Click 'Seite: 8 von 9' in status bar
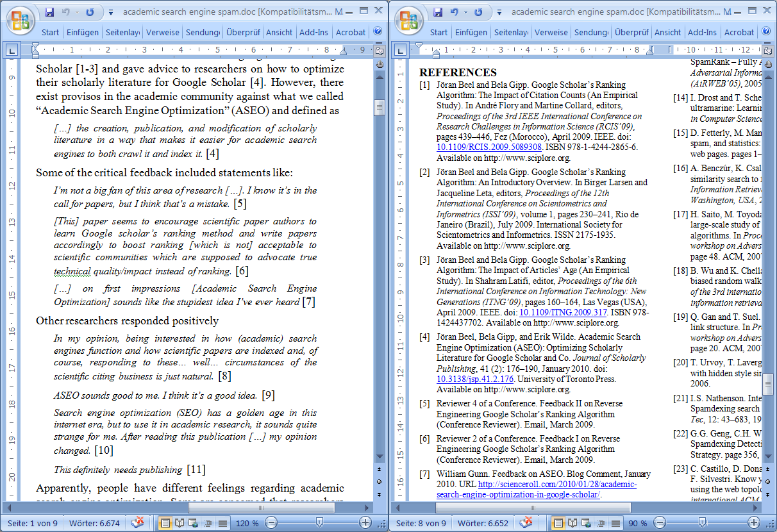The image size is (777, 532). [x=421, y=523]
